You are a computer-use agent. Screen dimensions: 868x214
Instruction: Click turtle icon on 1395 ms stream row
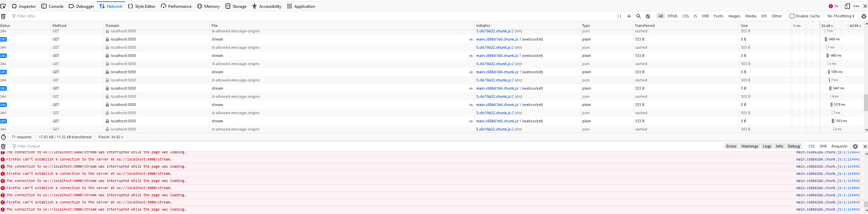(x=470, y=72)
